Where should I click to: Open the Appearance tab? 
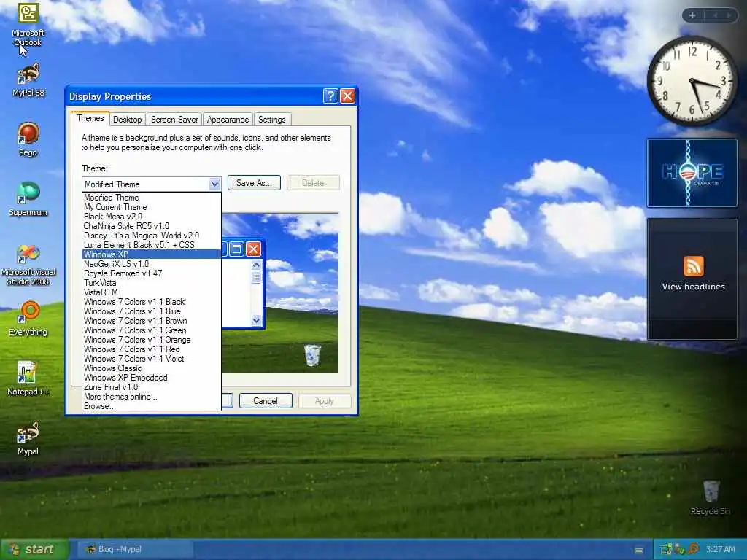pyautogui.click(x=228, y=120)
